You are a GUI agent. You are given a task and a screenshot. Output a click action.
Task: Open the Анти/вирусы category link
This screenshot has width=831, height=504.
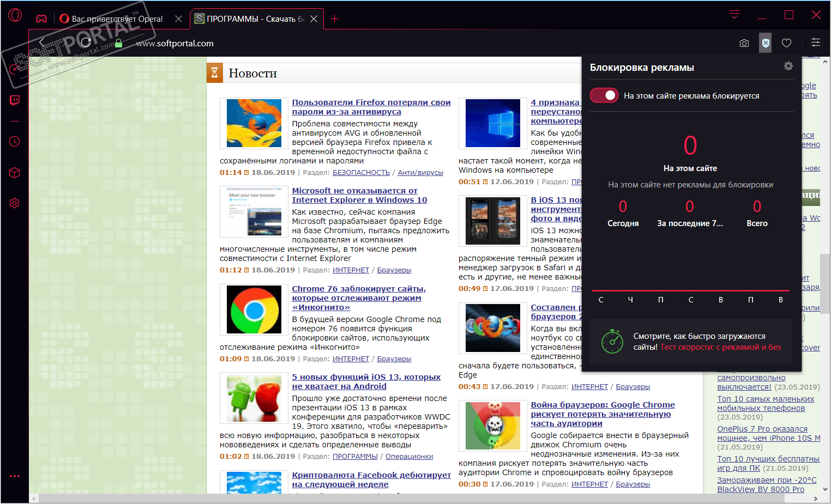pos(420,173)
